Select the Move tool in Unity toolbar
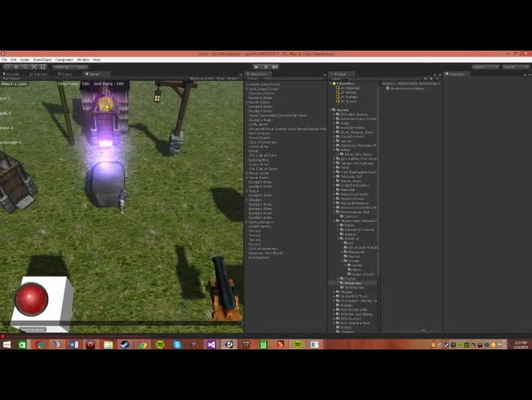The width and height of the screenshot is (532, 400). [x=16, y=67]
